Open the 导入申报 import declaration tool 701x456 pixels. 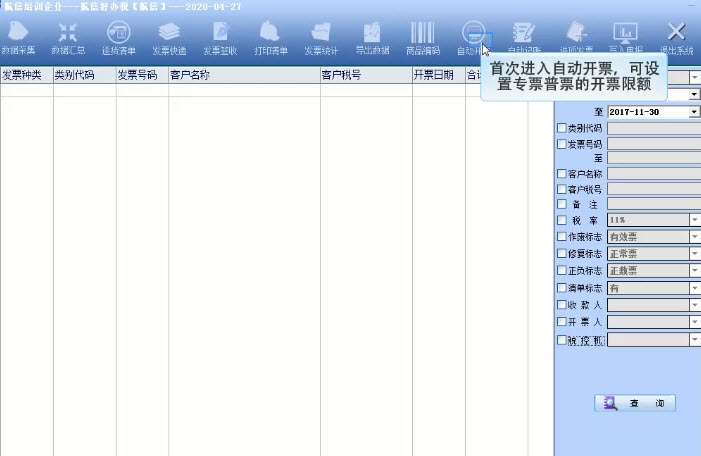(626, 38)
